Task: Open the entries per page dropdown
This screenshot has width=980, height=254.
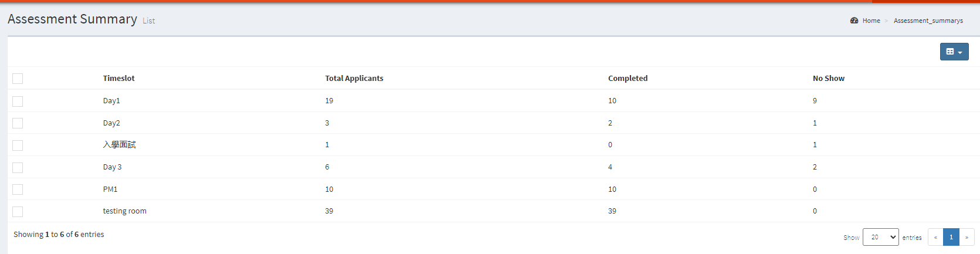Action: coord(880,237)
